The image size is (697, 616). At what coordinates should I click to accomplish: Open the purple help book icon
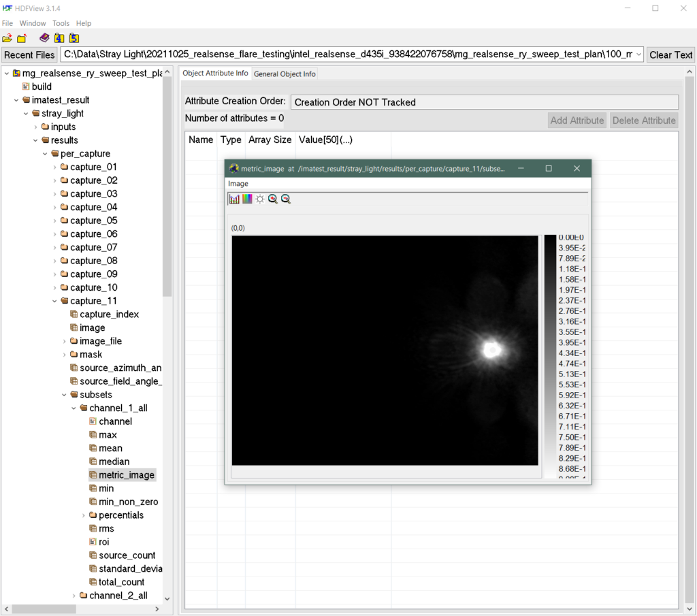[x=44, y=38]
